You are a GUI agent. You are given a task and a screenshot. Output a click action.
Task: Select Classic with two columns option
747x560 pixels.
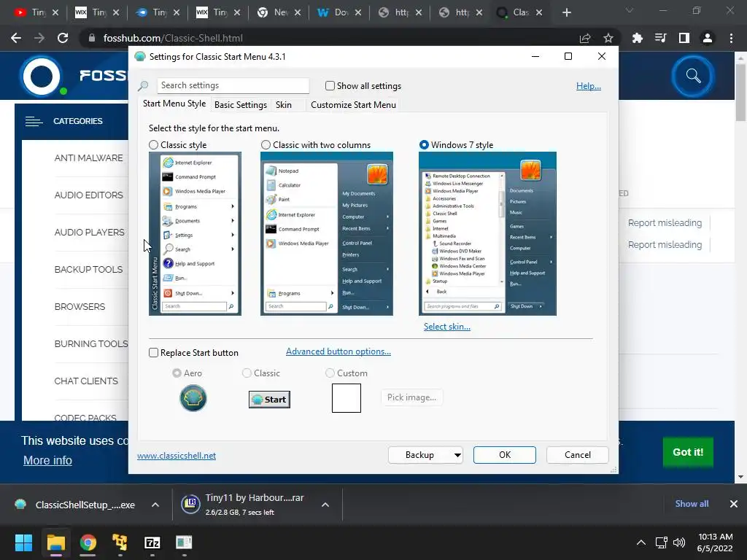pos(266,145)
